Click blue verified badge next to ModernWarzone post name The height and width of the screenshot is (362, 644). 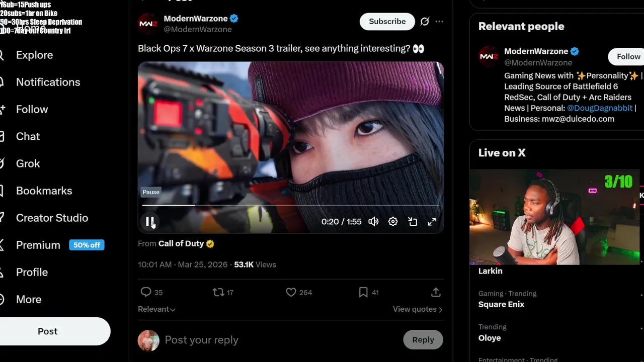coord(234,19)
